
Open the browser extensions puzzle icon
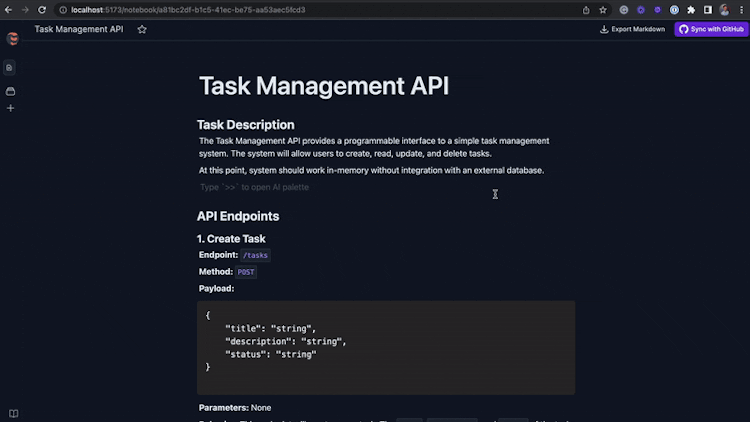coord(692,10)
